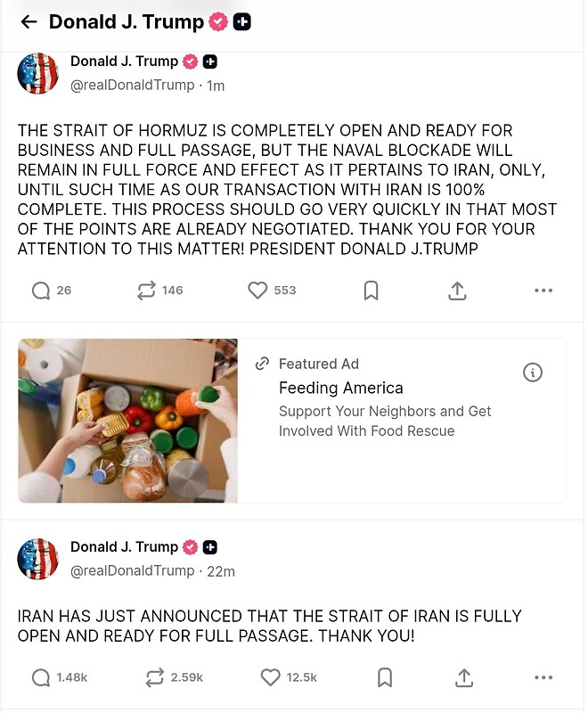
Task: Open the Donald J. Trump name on the 1m post
Action: [124, 61]
